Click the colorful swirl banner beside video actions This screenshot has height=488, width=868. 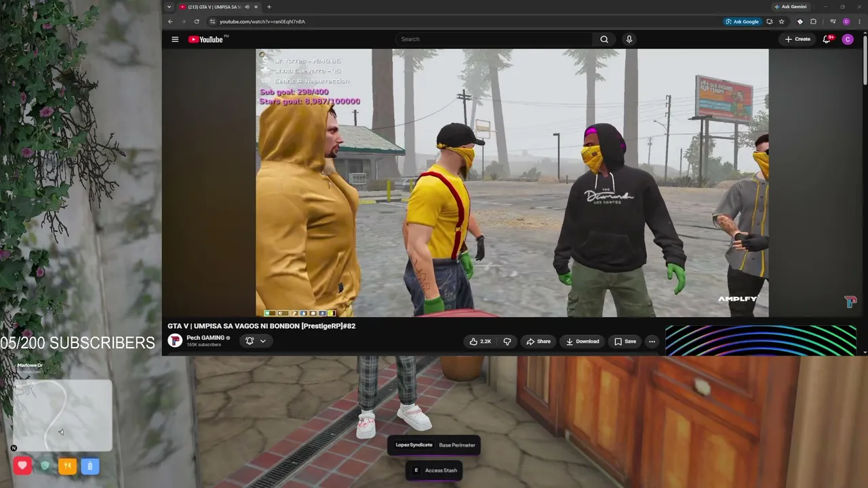[x=761, y=341]
